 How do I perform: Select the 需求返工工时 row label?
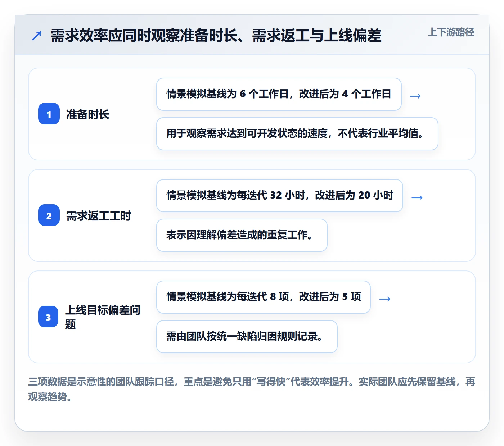point(98,216)
